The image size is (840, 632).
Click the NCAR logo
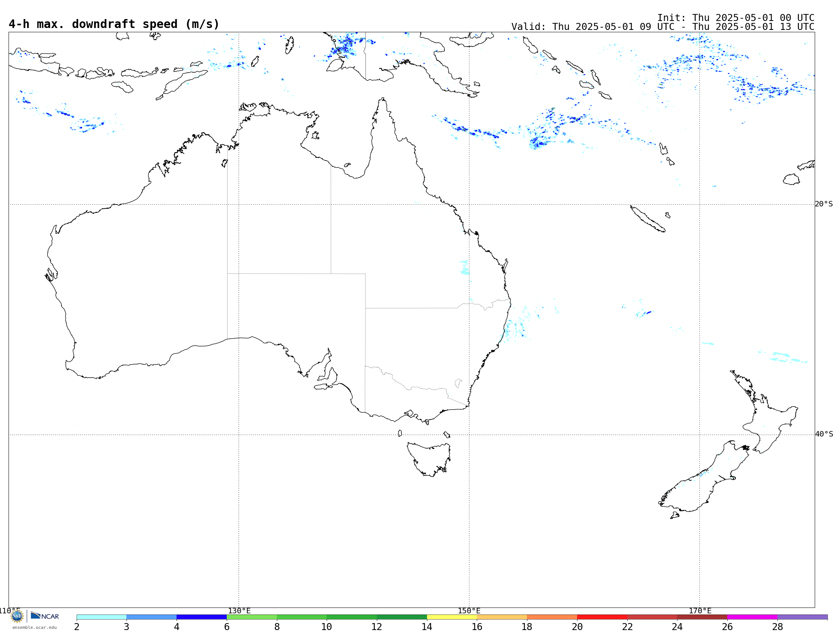click(45, 616)
